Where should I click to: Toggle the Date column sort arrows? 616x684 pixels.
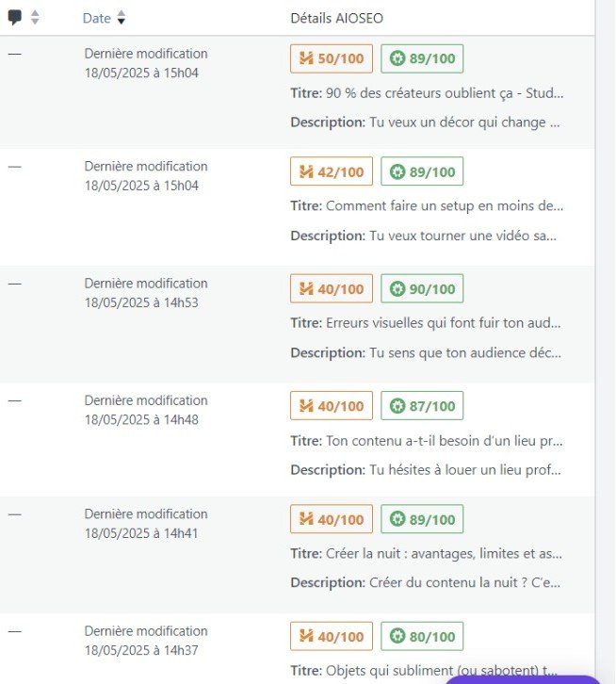click(x=122, y=18)
